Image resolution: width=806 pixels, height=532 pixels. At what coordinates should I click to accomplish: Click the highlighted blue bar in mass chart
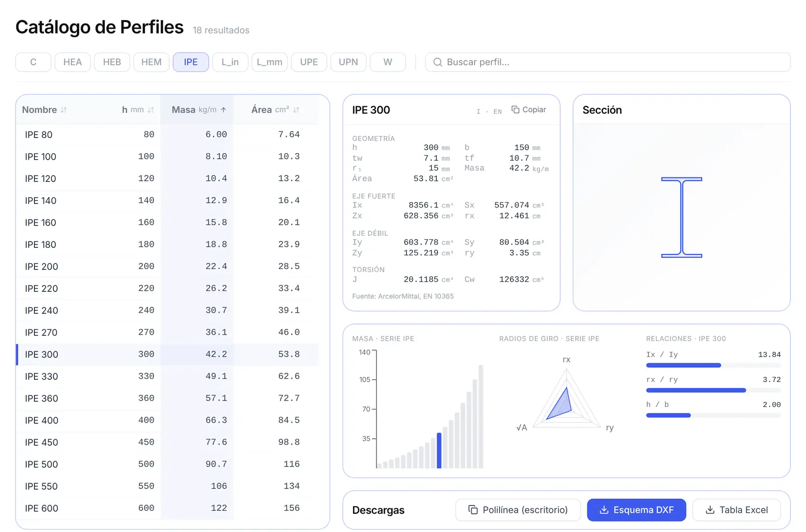(439, 450)
